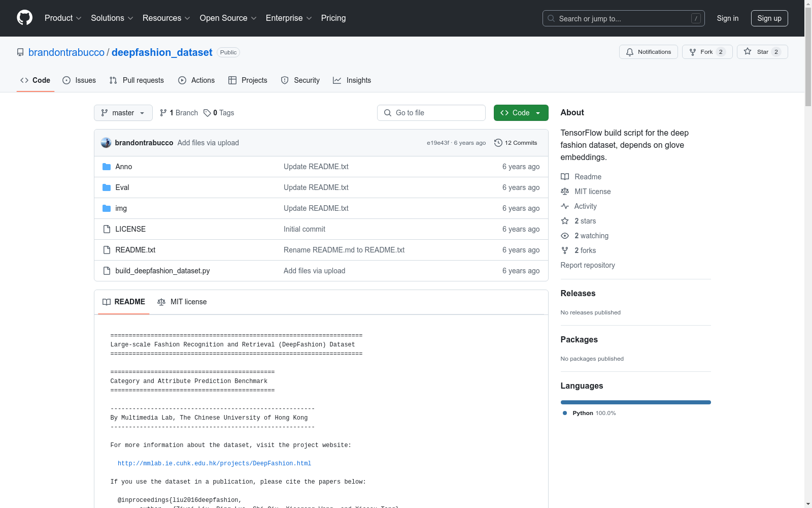The height and width of the screenshot is (508, 812).
Task: Expand the Solutions menu
Action: click(x=112, y=18)
